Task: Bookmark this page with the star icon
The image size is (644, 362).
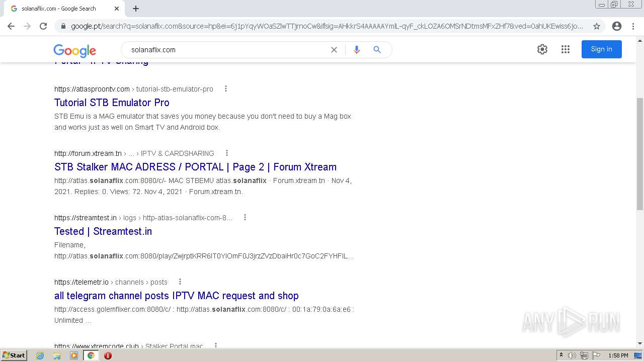Action: 597,26
